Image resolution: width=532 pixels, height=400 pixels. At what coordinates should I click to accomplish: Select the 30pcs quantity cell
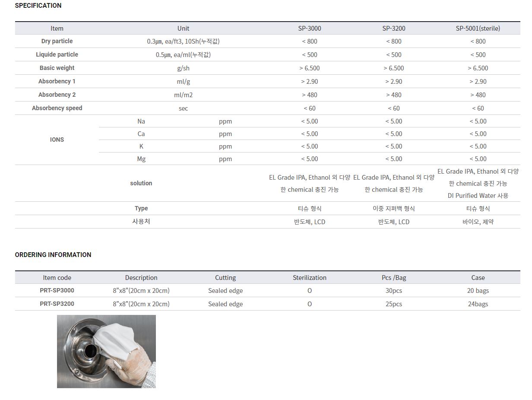pos(394,291)
